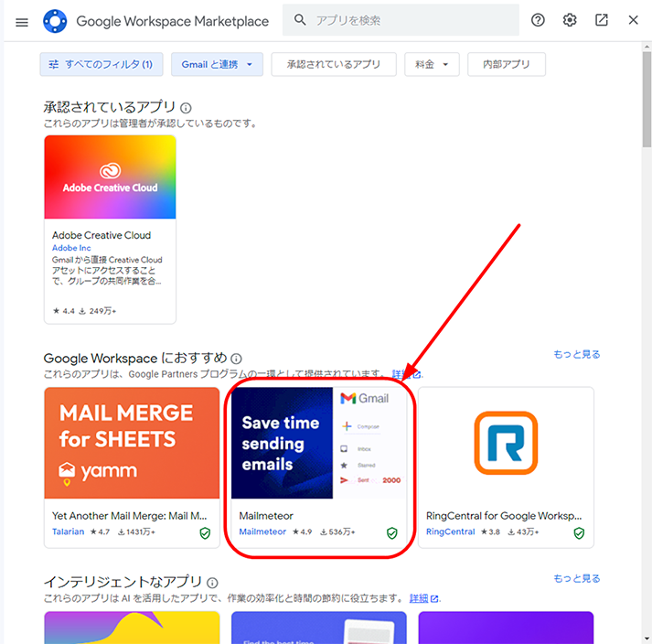
Task: Click Yet Another Mail Merge: Mail M... title
Action: tap(129, 516)
